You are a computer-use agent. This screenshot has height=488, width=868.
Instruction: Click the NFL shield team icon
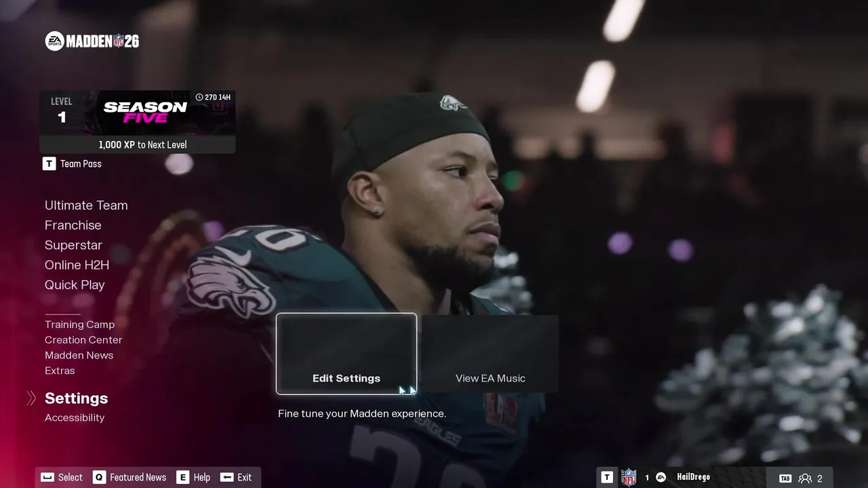(629, 477)
